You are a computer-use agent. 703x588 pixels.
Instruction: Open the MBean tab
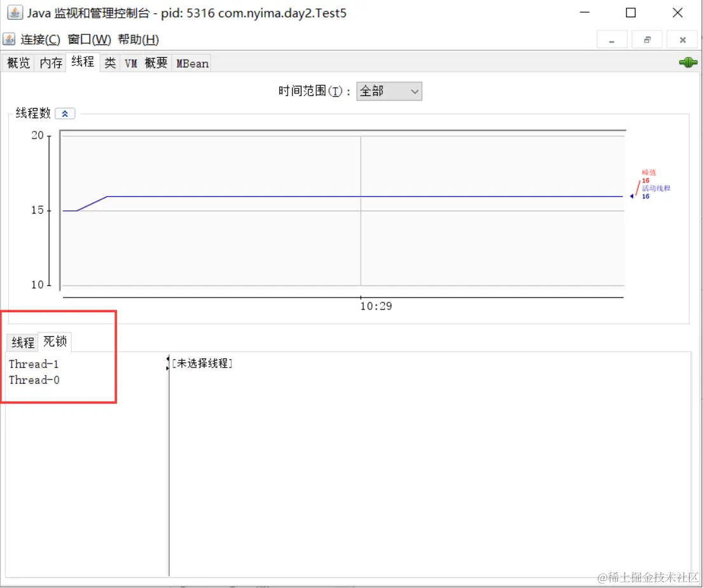click(x=192, y=63)
